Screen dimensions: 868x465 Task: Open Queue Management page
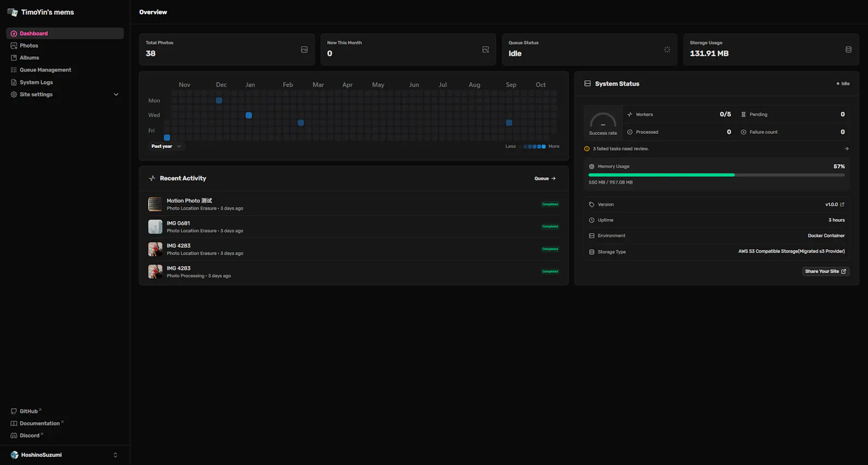65,70
